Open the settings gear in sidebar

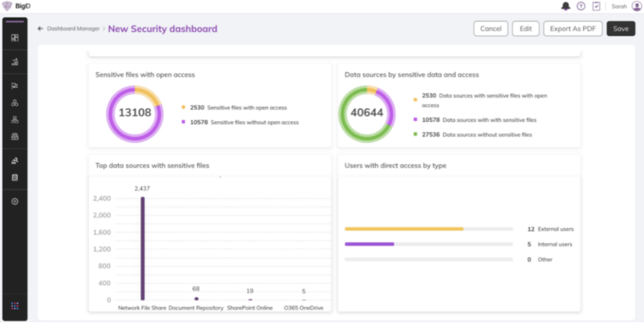point(15,202)
